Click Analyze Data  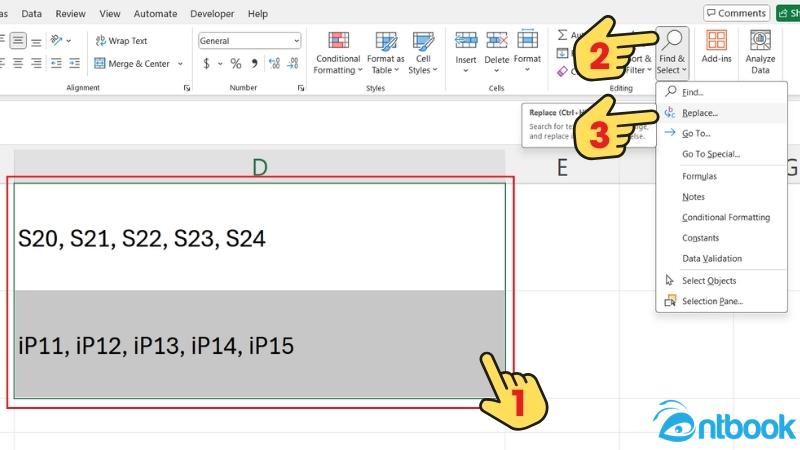coord(760,52)
